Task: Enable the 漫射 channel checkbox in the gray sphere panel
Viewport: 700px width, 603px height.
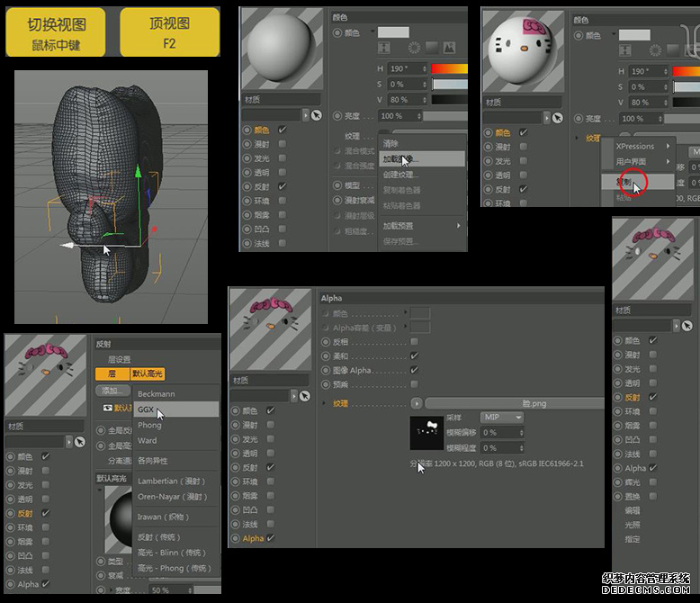Action: [x=283, y=144]
